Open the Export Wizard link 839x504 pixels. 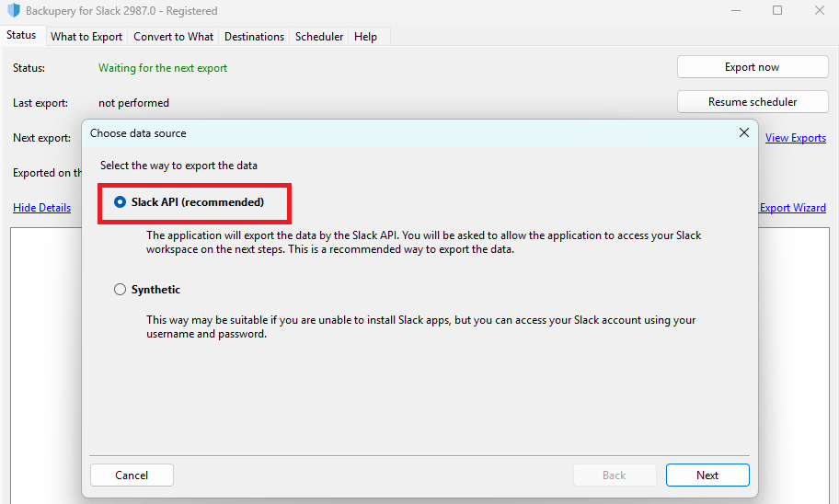792,208
